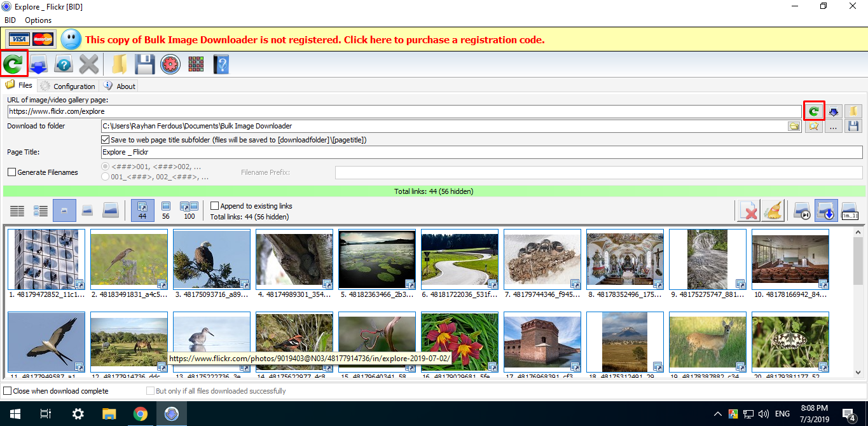Click the Filename Prefix field
This screenshot has width=868, height=426.
[598, 172]
